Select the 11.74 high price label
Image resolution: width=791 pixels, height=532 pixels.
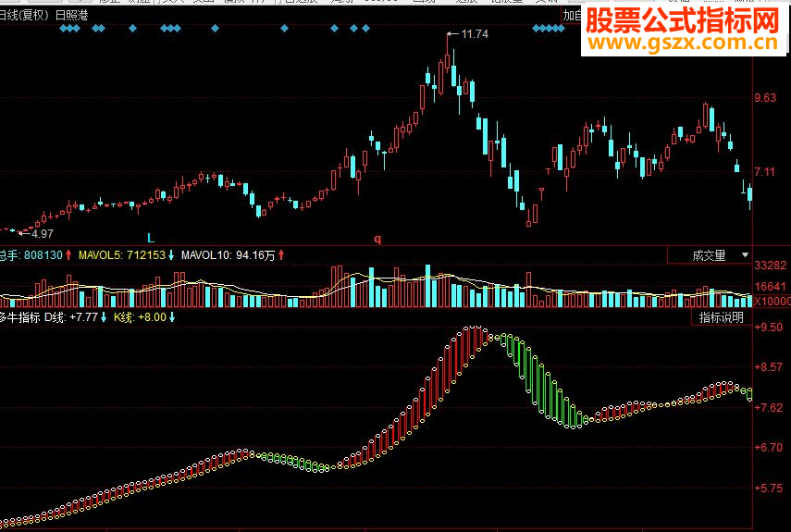(475, 34)
